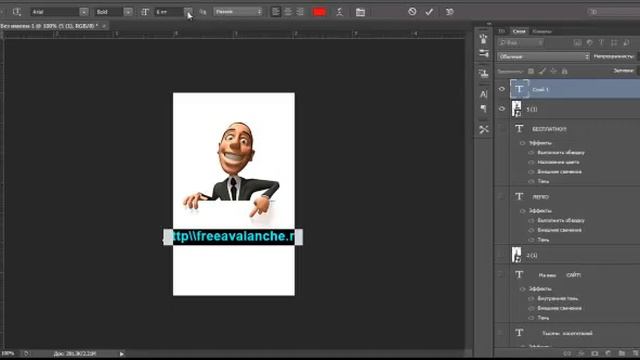Filter layers by type layers
This screenshot has width=640, height=360.
(x=601, y=43)
